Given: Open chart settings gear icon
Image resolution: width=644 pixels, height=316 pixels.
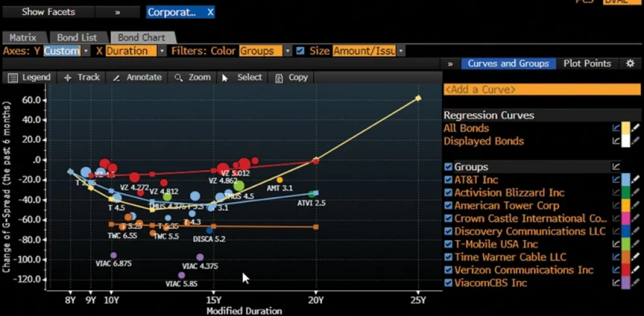Looking at the screenshot, I should (629, 63).
